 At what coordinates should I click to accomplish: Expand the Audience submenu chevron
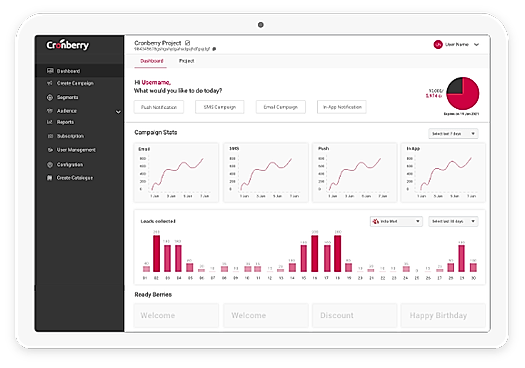click(118, 112)
